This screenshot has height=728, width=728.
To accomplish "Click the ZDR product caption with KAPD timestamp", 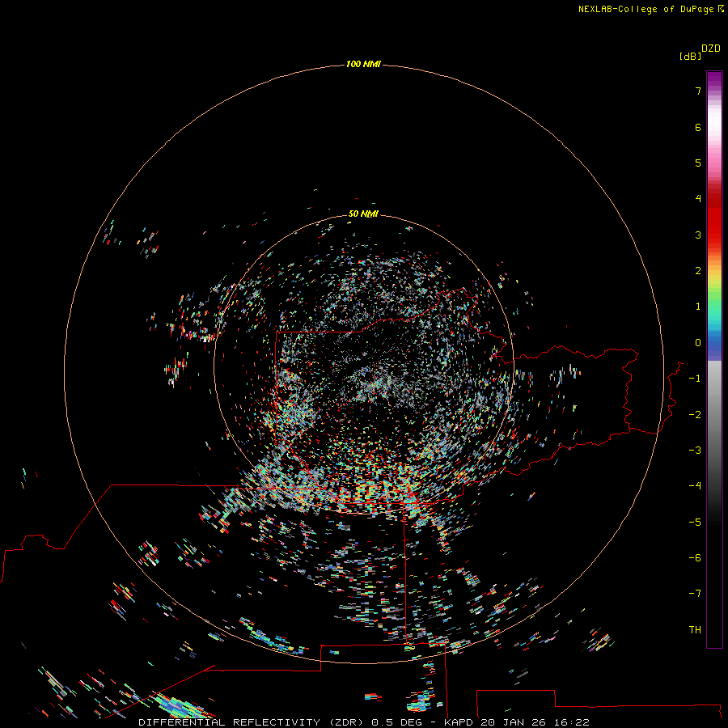I will (364, 722).
